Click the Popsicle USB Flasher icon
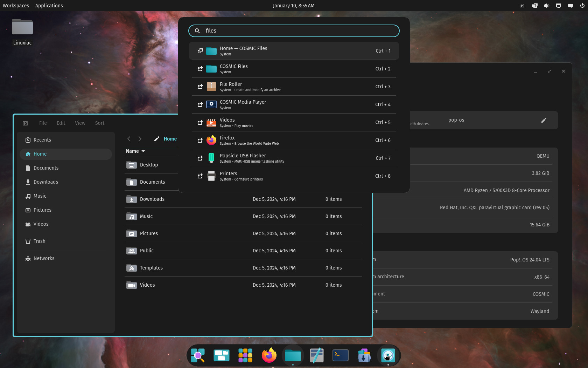This screenshot has height=368, width=588. point(211,158)
